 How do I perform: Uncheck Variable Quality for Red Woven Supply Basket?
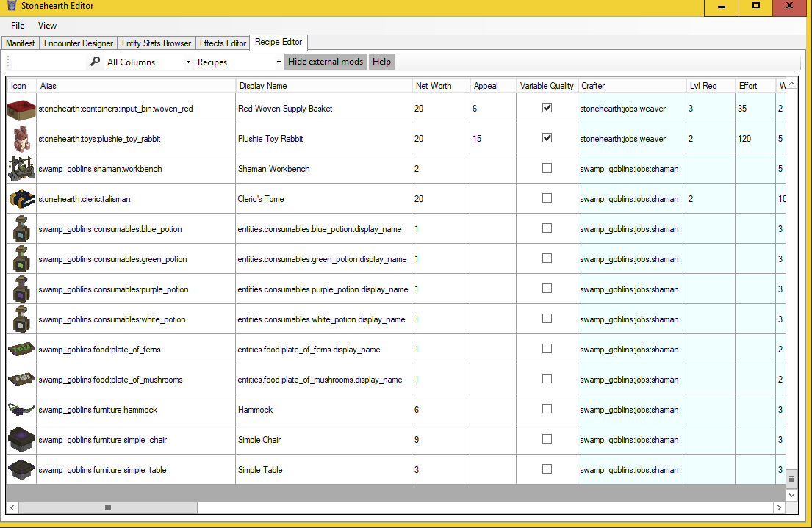(547, 108)
